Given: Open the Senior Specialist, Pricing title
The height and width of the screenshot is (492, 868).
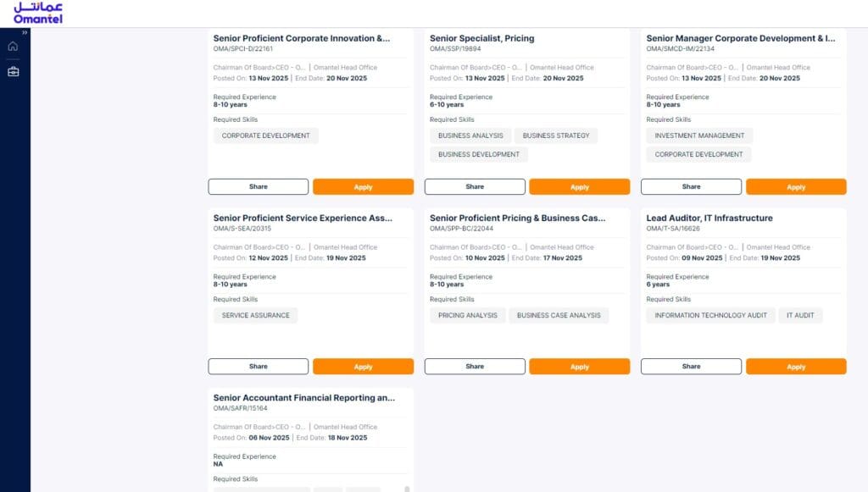Looking at the screenshot, I should (x=481, y=38).
